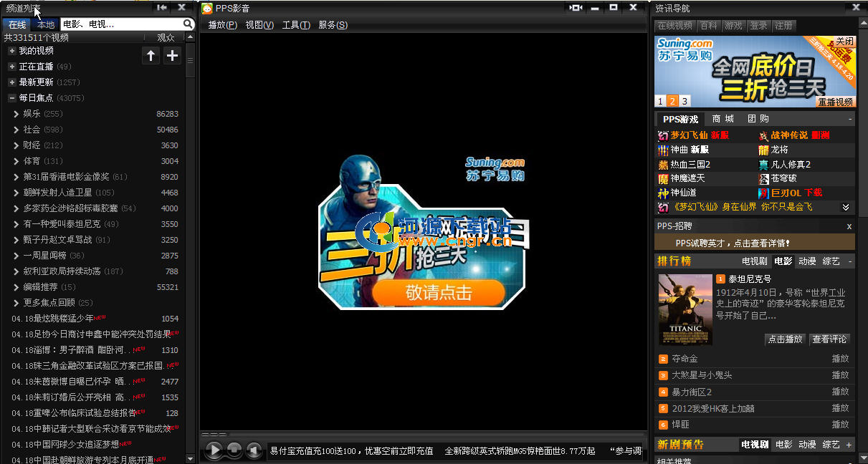
Task: Click the mini-mode icon in PPS title bar
Action: tap(576, 8)
